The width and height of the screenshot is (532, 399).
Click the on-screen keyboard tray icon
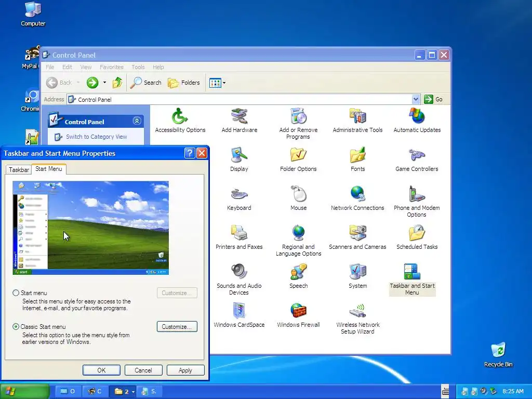click(x=445, y=392)
